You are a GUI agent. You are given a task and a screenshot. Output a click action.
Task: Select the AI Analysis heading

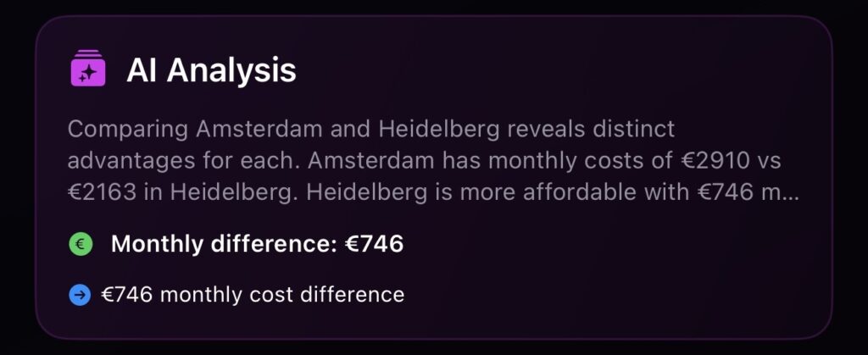tap(211, 69)
